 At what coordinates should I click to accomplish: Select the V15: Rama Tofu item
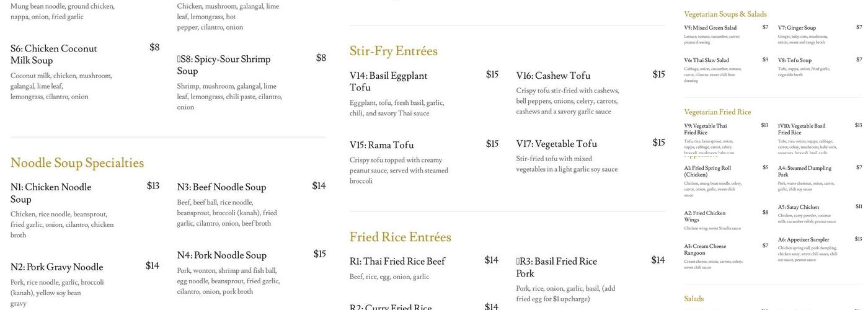click(381, 145)
